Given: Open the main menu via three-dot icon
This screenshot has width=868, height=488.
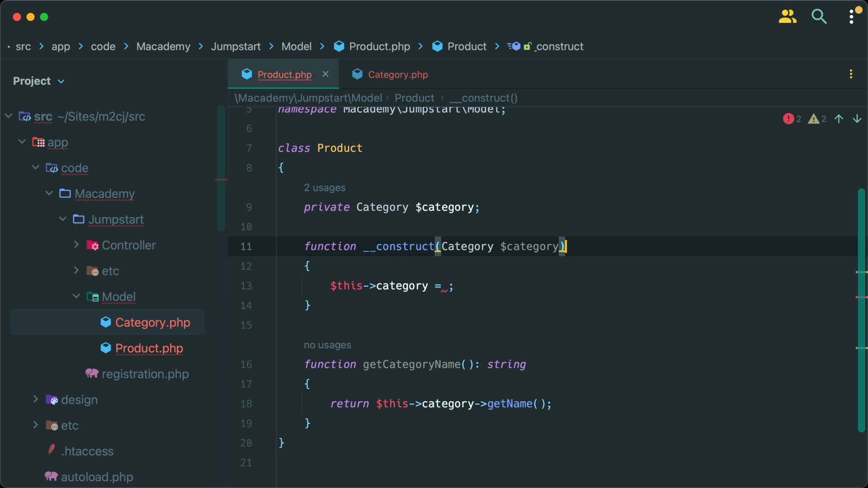Looking at the screenshot, I should tap(852, 17).
